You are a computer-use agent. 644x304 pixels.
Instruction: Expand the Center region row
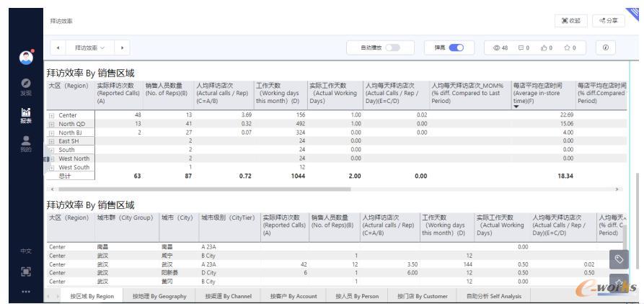(x=50, y=115)
